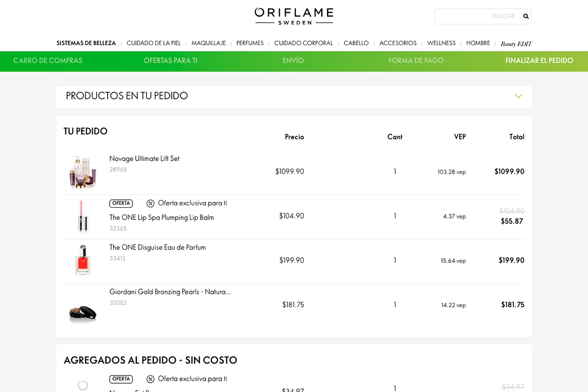Open Cuidado de la Piel menu
Screen dimensions: 588x392
pyautogui.click(x=154, y=43)
